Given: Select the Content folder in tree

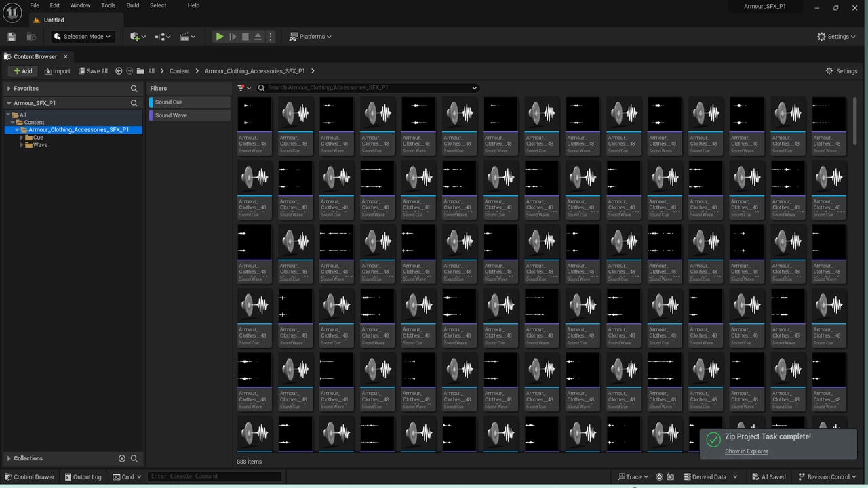Looking at the screenshot, I should coord(34,122).
